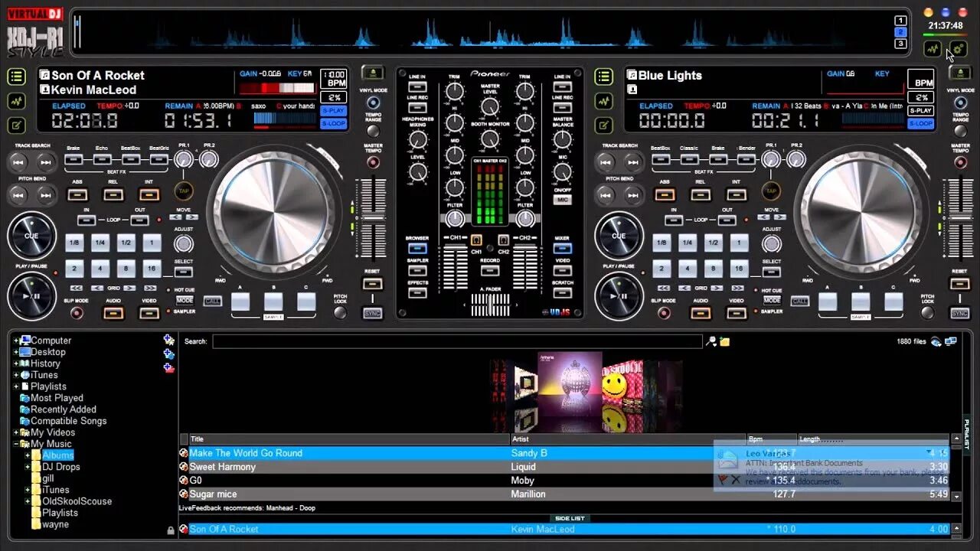This screenshot has width=980, height=551.
Task: Expand the Desktop tree node
Action: 15,352
